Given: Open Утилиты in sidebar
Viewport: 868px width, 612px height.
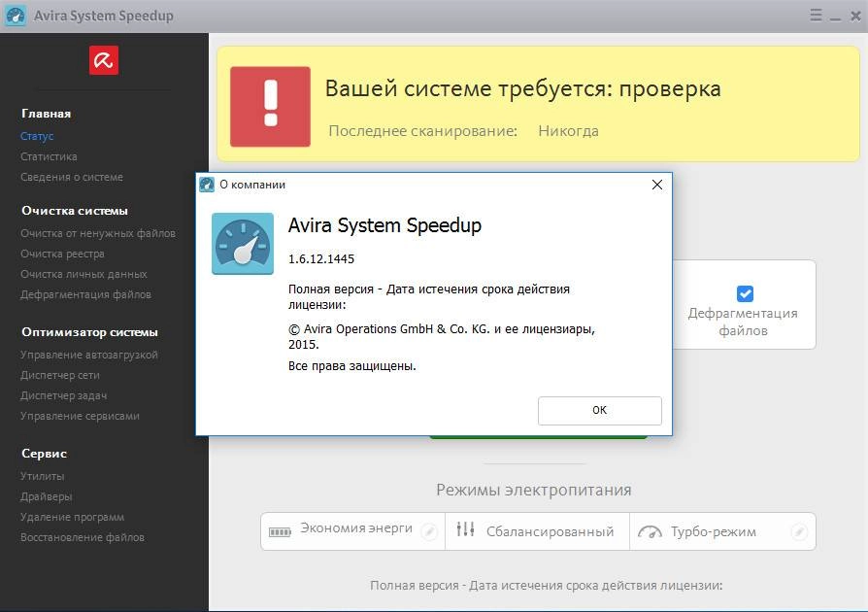Looking at the screenshot, I should (x=43, y=476).
